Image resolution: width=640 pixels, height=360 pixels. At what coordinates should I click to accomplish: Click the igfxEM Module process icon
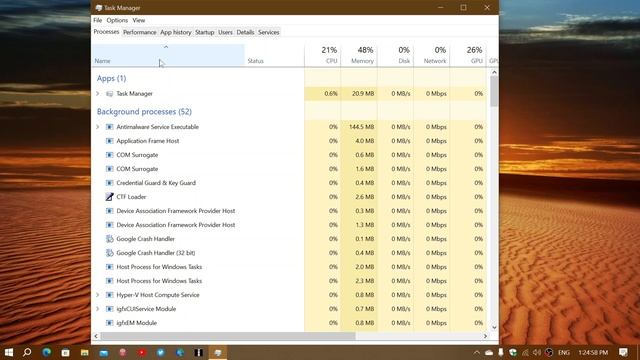coord(109,323)
